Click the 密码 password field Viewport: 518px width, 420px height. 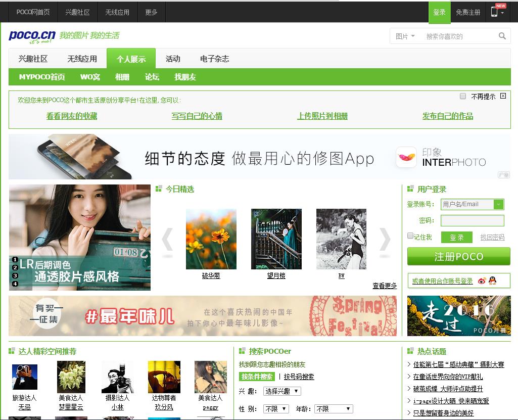pos(473,220)
